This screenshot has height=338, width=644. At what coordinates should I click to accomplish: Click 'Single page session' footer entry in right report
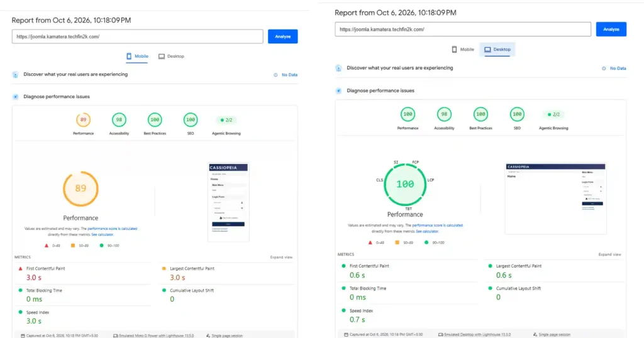point(552,334)
